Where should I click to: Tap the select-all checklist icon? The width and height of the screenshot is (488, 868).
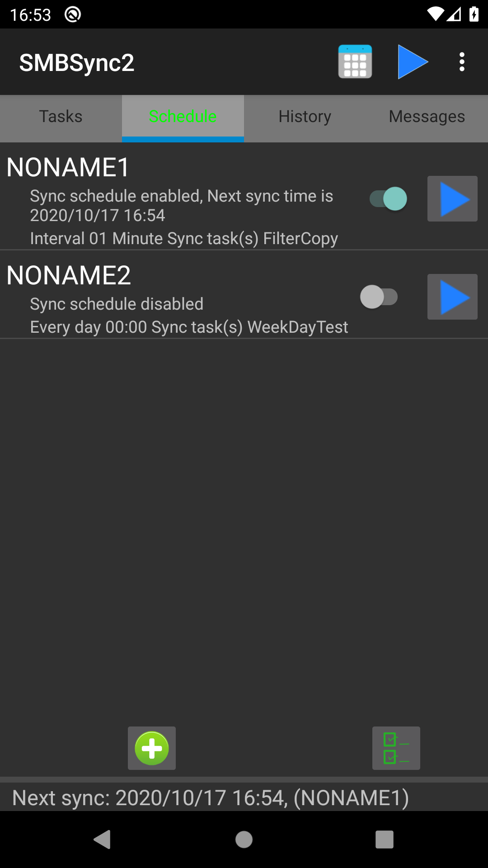tap(396, 748)
